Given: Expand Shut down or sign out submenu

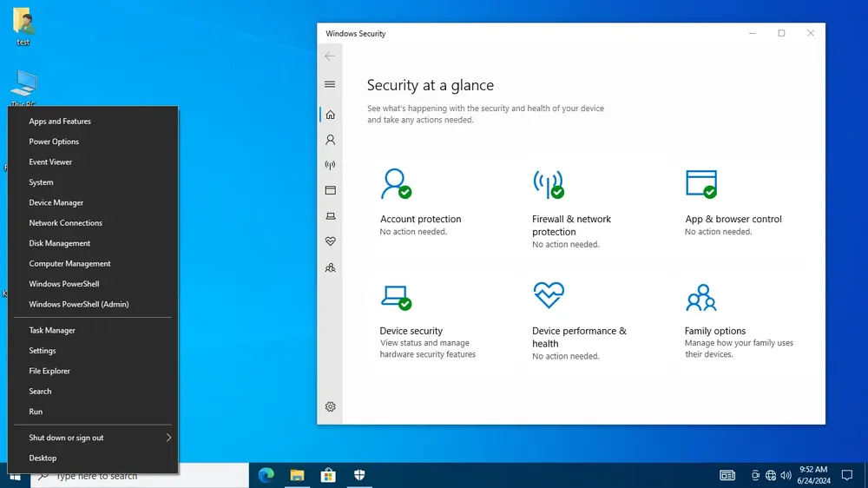Looking at the screenshot, I should [x=93, y=438].
